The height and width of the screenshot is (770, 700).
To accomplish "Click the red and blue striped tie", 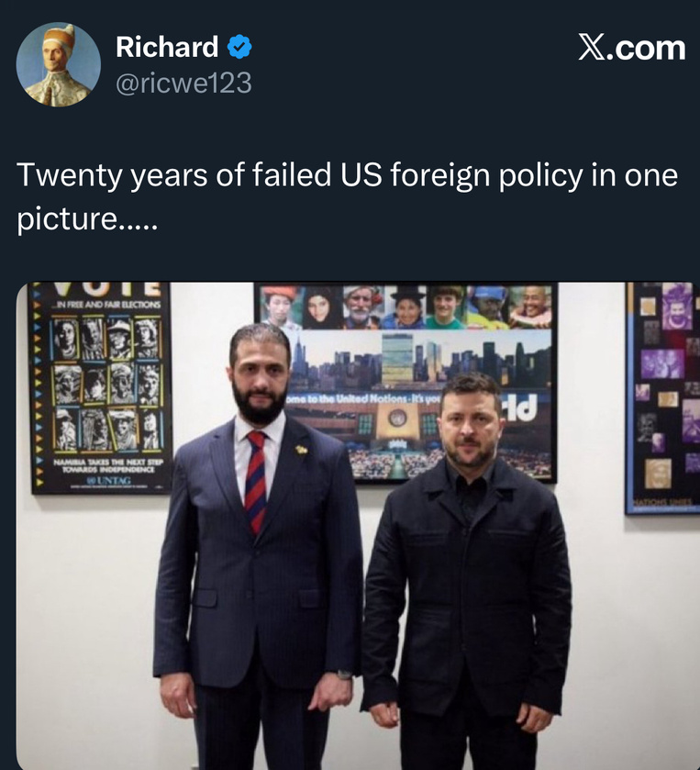I will click(256, 482).
